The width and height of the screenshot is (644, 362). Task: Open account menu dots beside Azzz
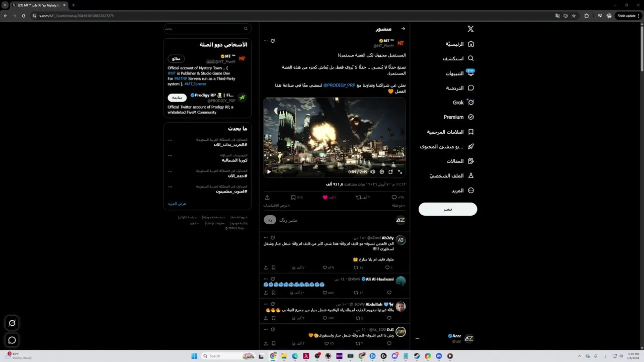417,338
